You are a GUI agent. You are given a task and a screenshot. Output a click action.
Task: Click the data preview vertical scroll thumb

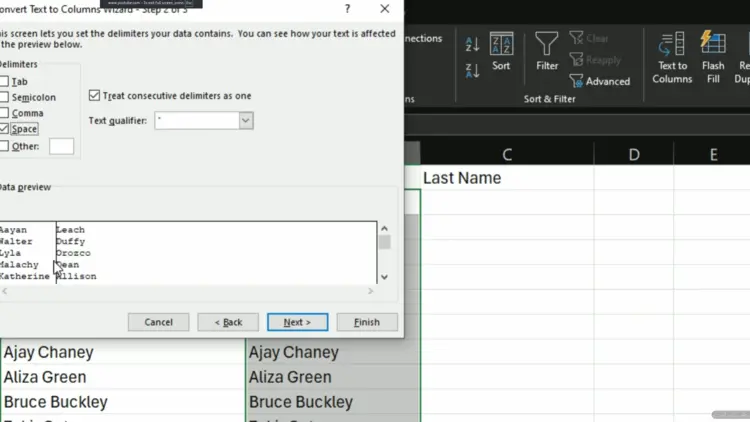point(384,242)
